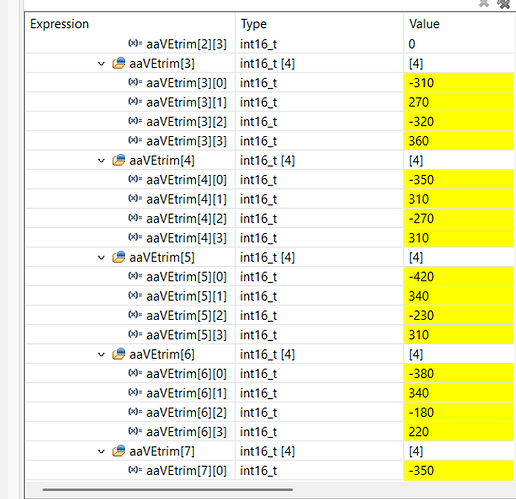Collapse the aaVEtrim[4] array node
The height and width of the screenshot is (499, 516).
coord(101,161)
